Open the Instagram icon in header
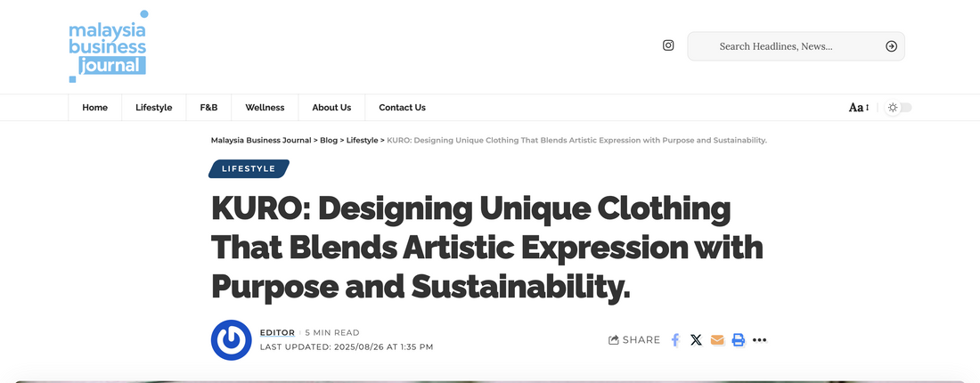The height and width of the screenshot is (383, 980). tap(668, 45)
